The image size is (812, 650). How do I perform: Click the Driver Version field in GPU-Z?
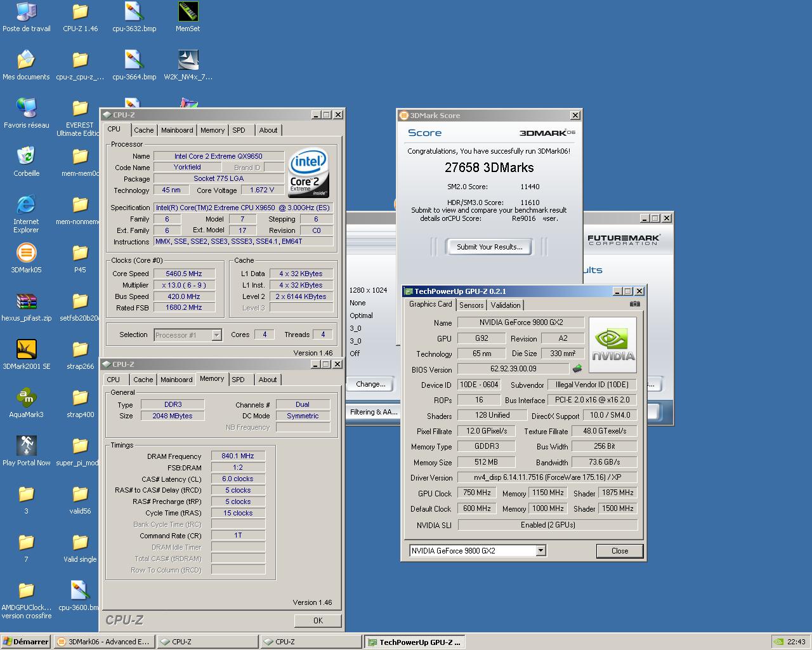(547, 477)
